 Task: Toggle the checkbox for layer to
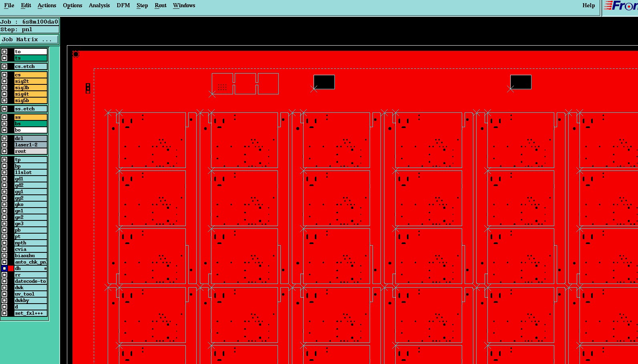tap(4, 52)
